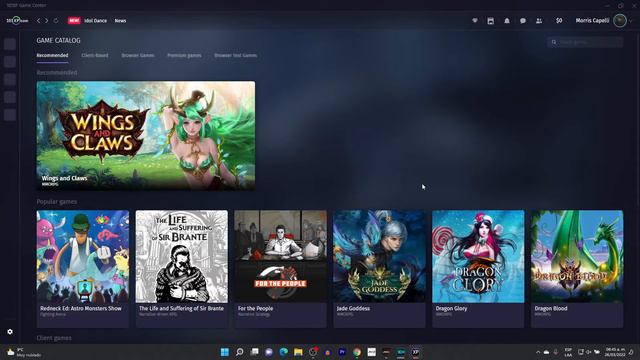
Task: Open Redneck Ed: Astro Monsters Show card
Action: coord(83,269)
